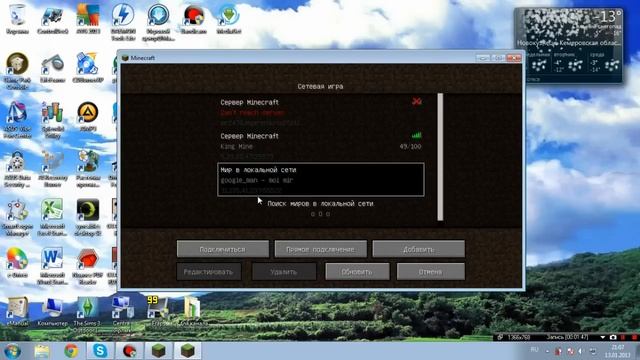Click the Прямое подключение button
Image resolution: width=640 pixels, height=360 pixels.
[x=320, y=249]
